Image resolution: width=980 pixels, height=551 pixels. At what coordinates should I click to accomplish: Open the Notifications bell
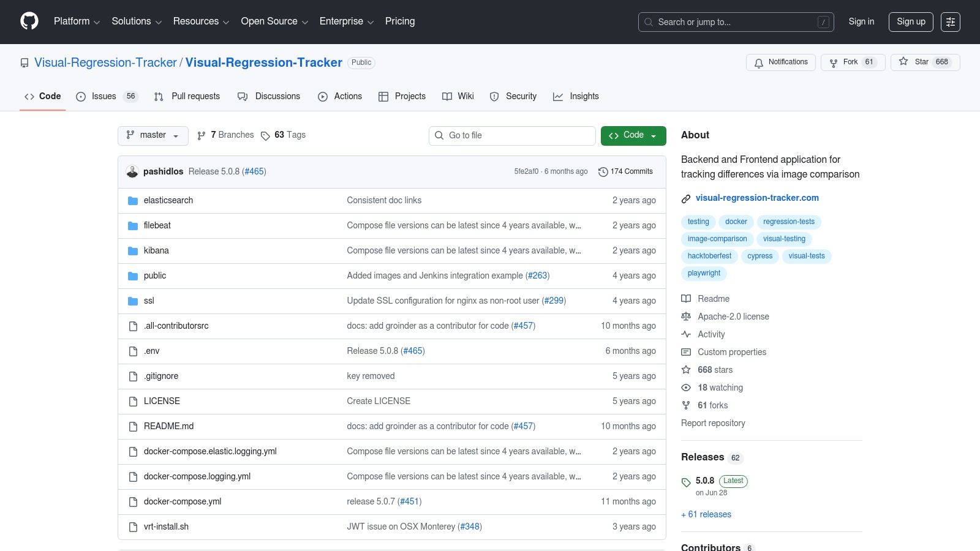tap(759, 62)
